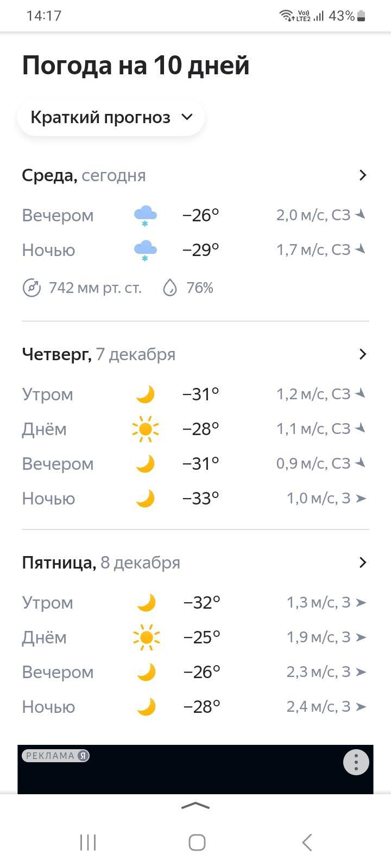Tap the snow cloud icon for Wednesday evening
This screenshot has width=391, height=868.
(x=145, y=215)
